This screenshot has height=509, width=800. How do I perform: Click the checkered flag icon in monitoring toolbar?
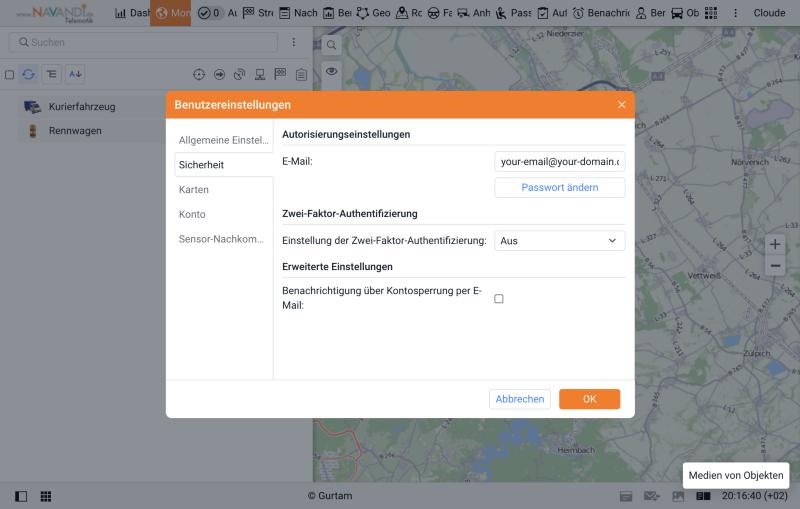point(280,74)
